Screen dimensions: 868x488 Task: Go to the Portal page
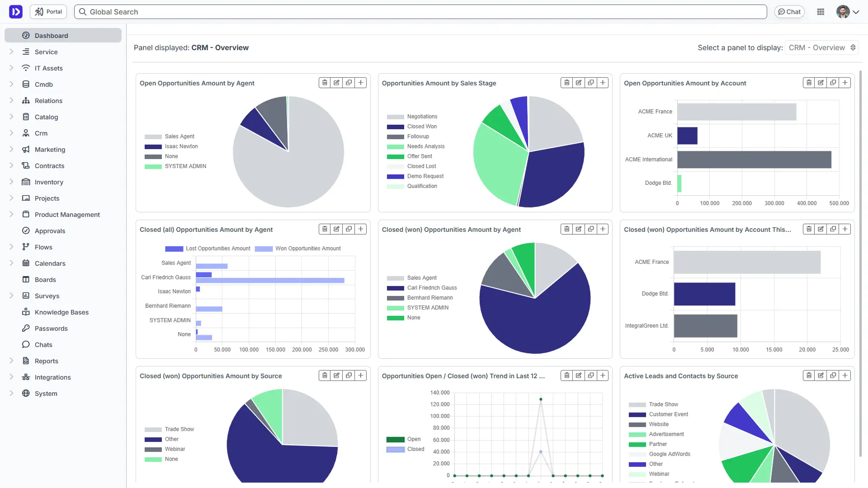(x=48, y=11)
